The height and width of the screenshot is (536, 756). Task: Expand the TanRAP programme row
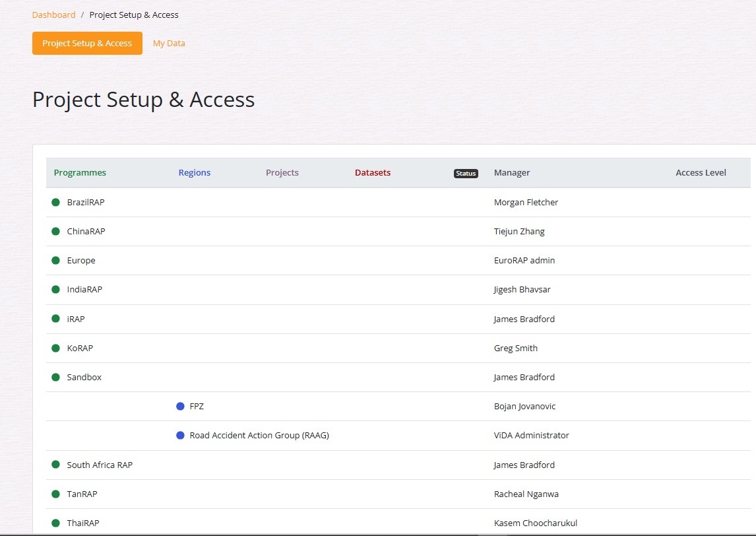pyautogui.click(x=82, y=494)
